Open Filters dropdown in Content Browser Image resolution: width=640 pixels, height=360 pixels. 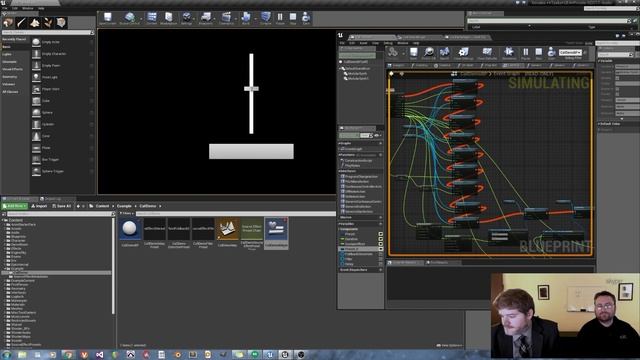127,213
